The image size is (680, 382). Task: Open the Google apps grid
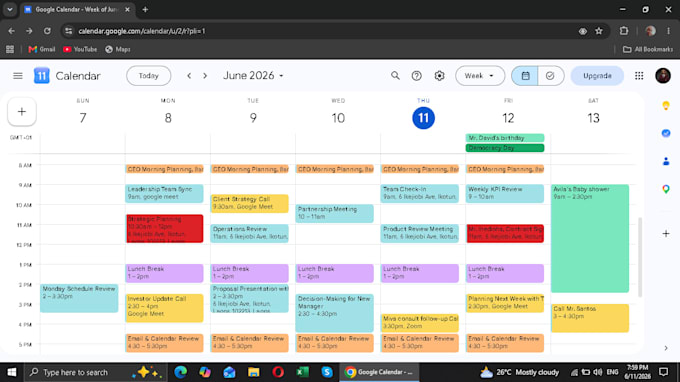[x=639, y=76]
